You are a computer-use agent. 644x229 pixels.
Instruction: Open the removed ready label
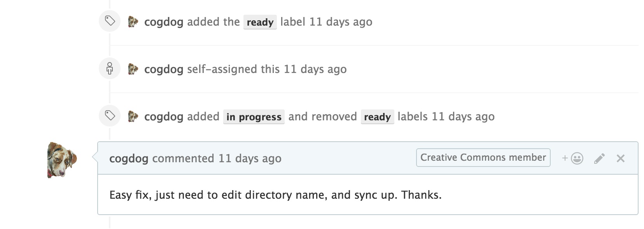click(x=377, y=117)
